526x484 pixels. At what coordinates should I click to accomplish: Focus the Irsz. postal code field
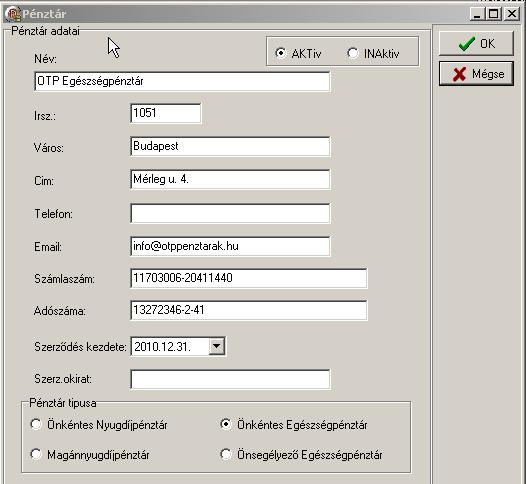(166, 113)
